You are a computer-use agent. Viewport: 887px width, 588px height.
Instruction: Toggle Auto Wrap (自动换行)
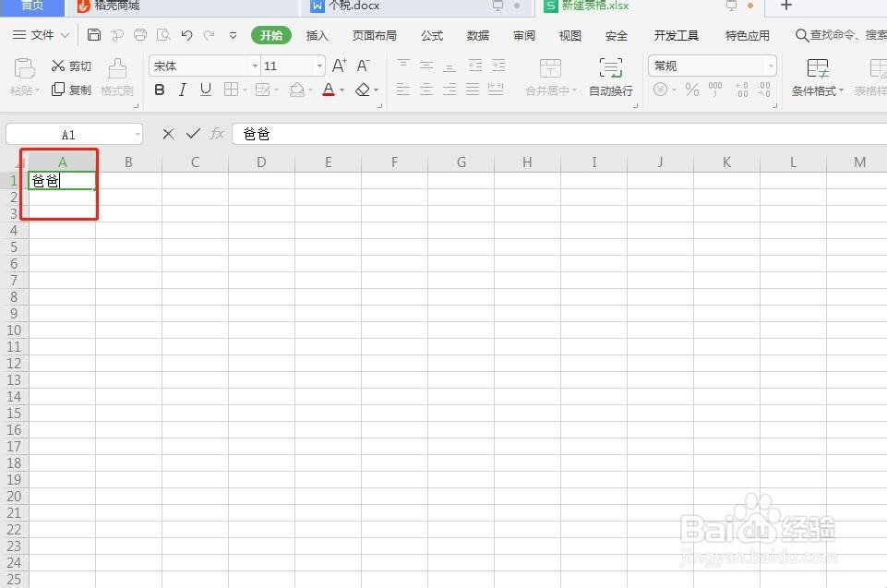[611, 77]
